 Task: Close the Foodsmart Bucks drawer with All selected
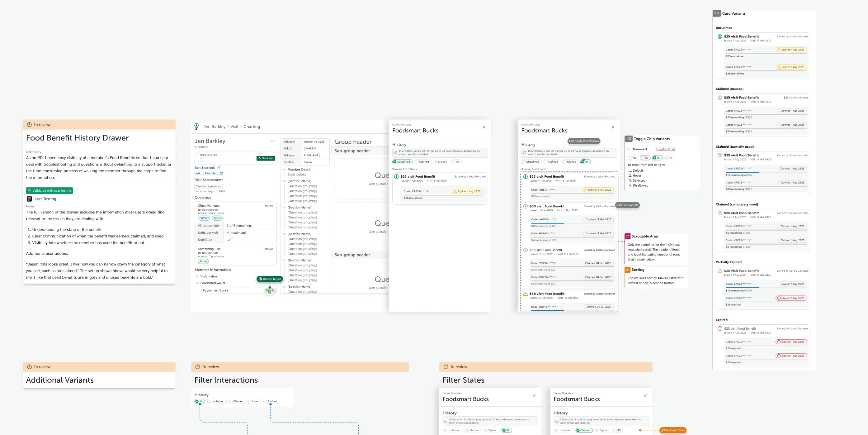tap(613, 127)
